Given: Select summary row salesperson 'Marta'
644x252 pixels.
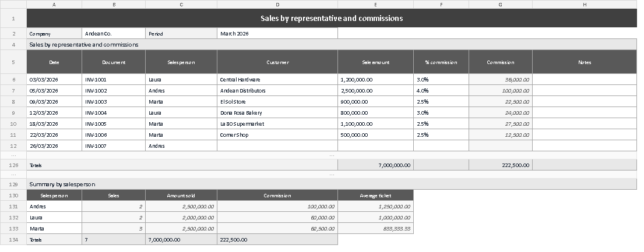Looking at the screenshot, I should click(x=54, y=229).
